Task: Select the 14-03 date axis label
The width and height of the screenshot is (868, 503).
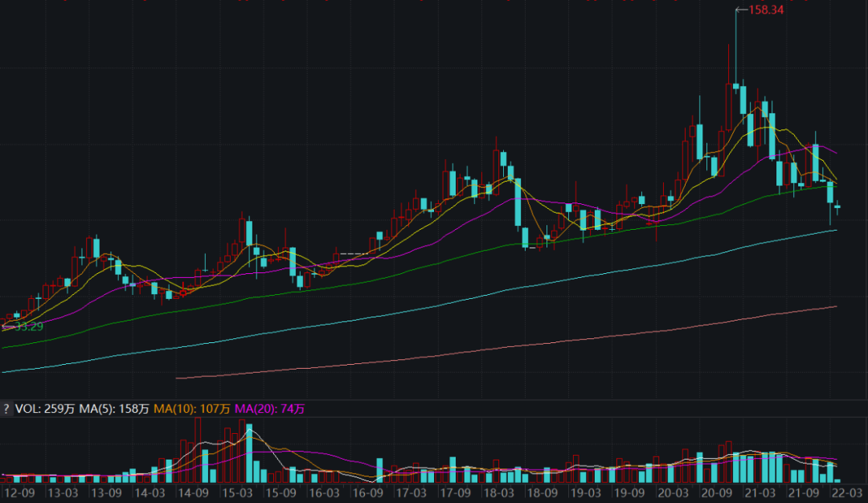Action: coord(150,493)
